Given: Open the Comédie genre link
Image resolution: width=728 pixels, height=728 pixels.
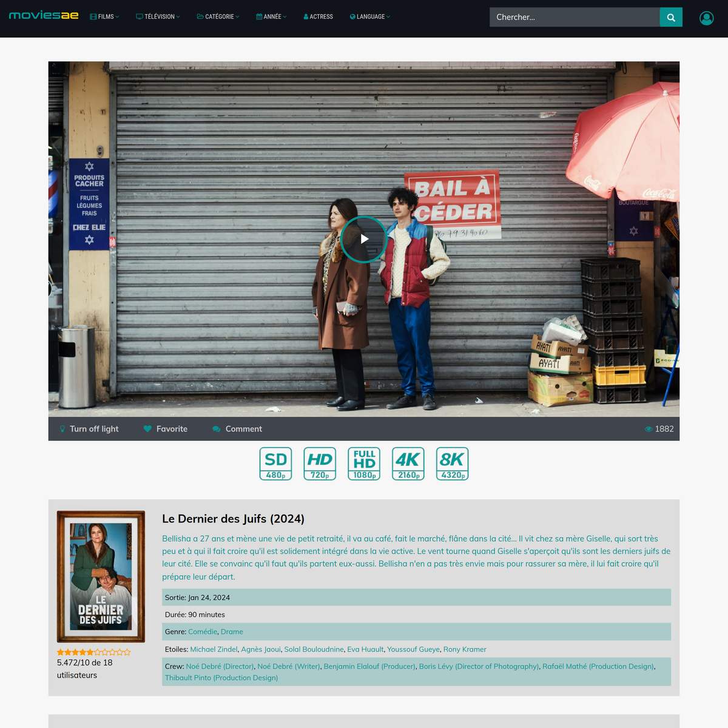Looking at the screenshot, I should coord(203,632).
